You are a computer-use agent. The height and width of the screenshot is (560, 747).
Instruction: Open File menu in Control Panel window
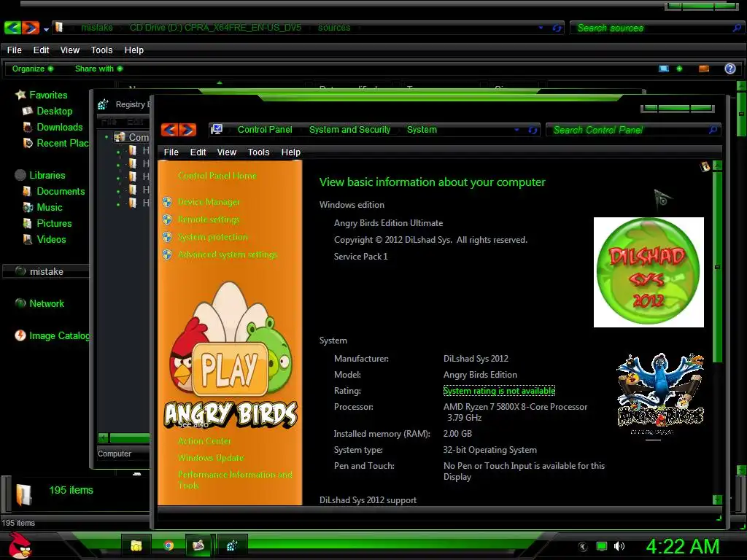tap(171, 152)
